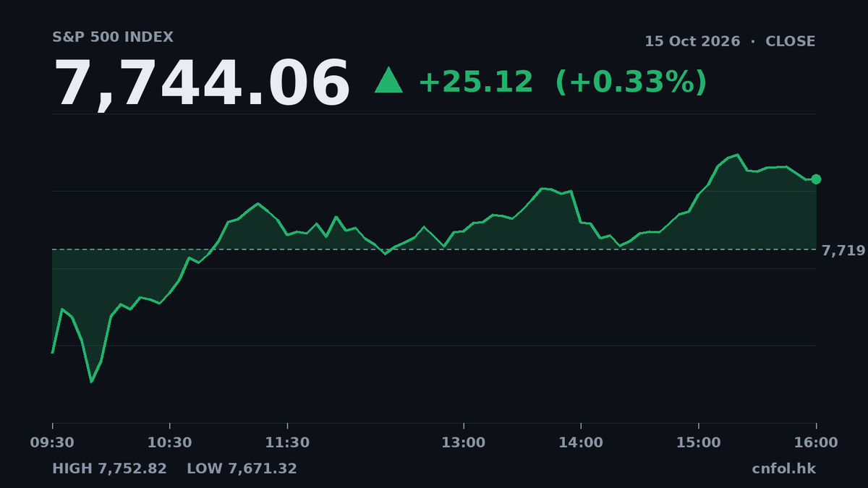Click the +25.12 point change
The image size is (868, 488).
tap(475, 82)
